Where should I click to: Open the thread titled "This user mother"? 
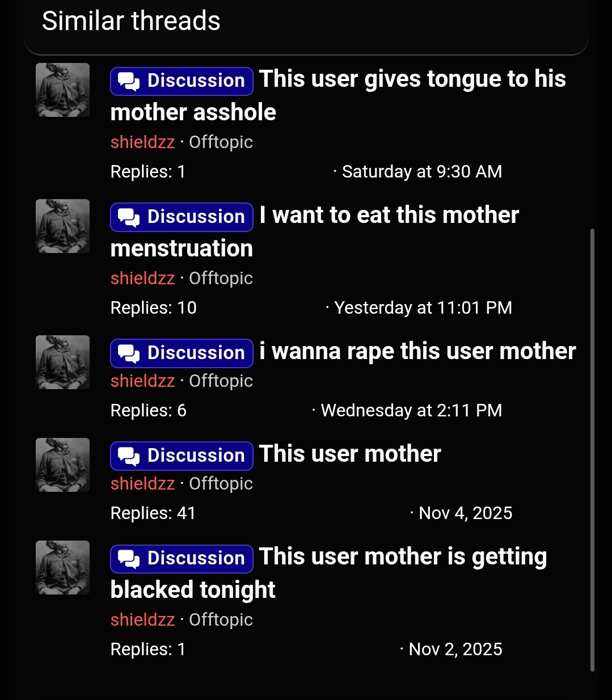[x=350, y=454]
